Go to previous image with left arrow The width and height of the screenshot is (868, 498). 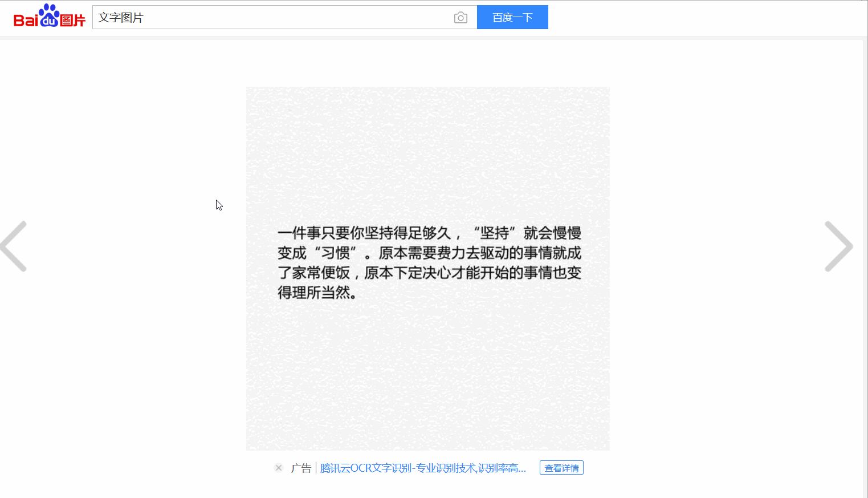pos(14,246)
